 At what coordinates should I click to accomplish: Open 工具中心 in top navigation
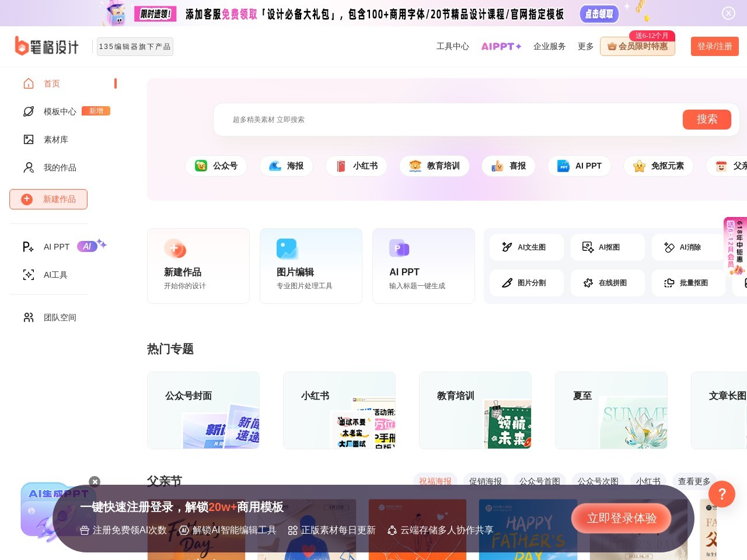pyautogui.click(x=452, y=46)
